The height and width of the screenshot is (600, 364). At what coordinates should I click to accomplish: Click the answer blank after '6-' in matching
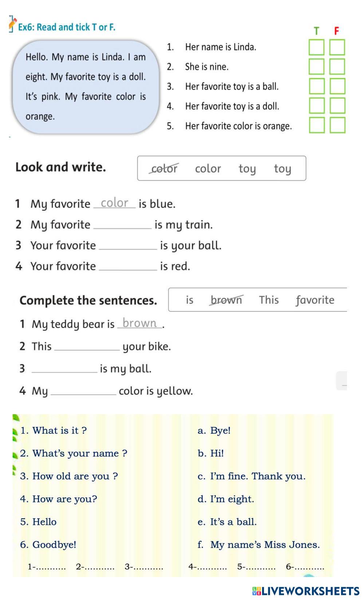[309, 567]
